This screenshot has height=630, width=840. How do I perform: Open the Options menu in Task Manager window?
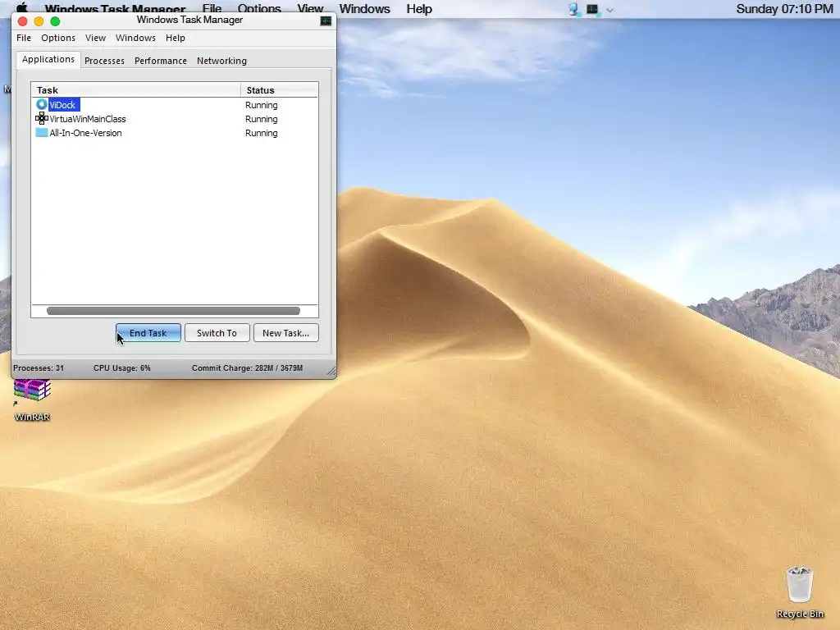click(x=58, y=38)
